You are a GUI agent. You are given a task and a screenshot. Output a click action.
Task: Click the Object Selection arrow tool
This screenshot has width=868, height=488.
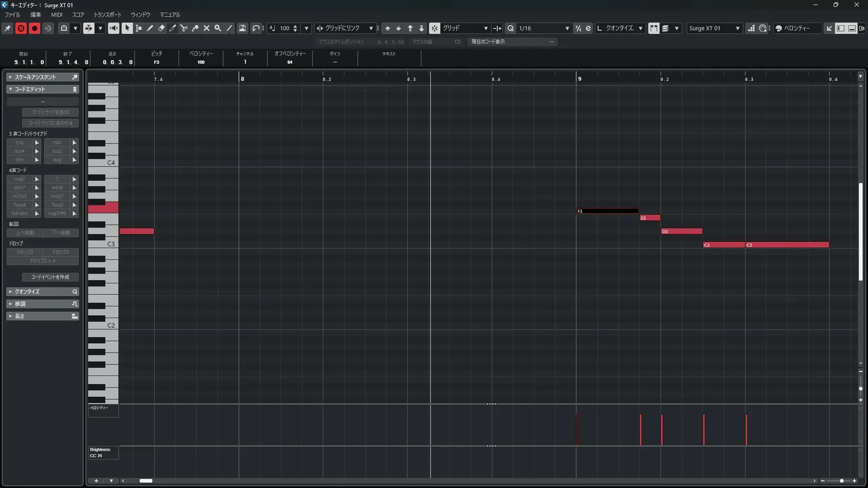127,28
